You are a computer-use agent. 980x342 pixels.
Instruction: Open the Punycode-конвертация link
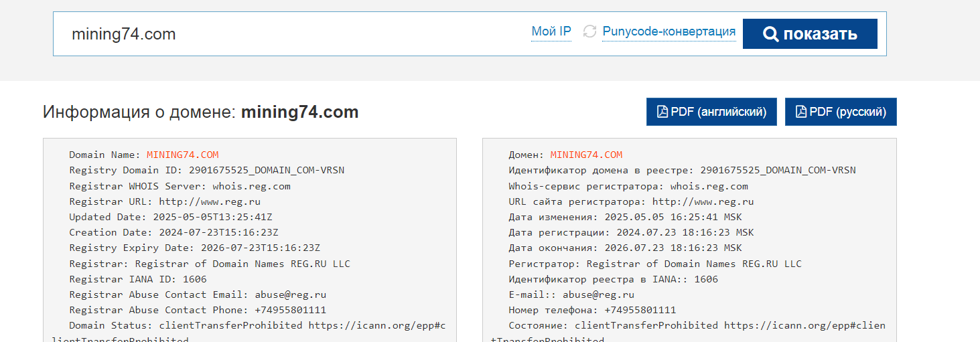(669, 31)
